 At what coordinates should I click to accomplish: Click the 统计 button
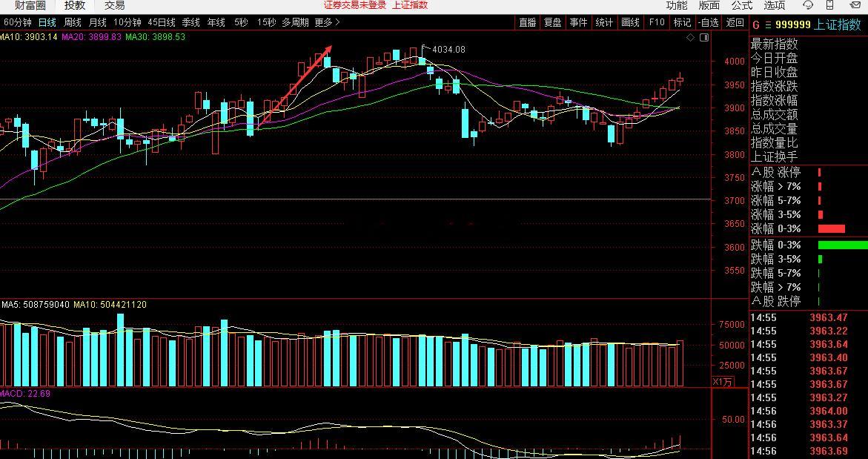(604, 23)
